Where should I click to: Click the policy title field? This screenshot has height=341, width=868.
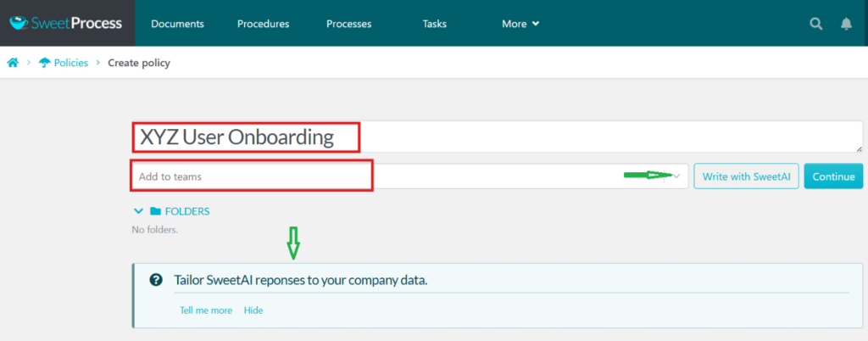point(497,137)
